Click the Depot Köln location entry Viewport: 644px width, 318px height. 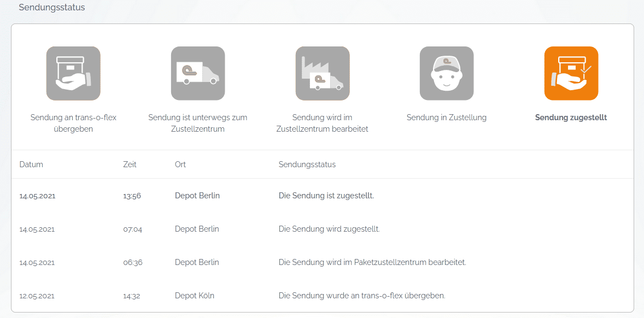(195, 296)
